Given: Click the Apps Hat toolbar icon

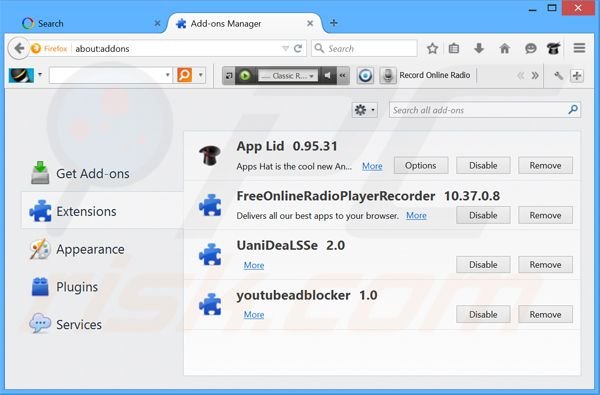Looking at the screenshot, I should point(553,49).
